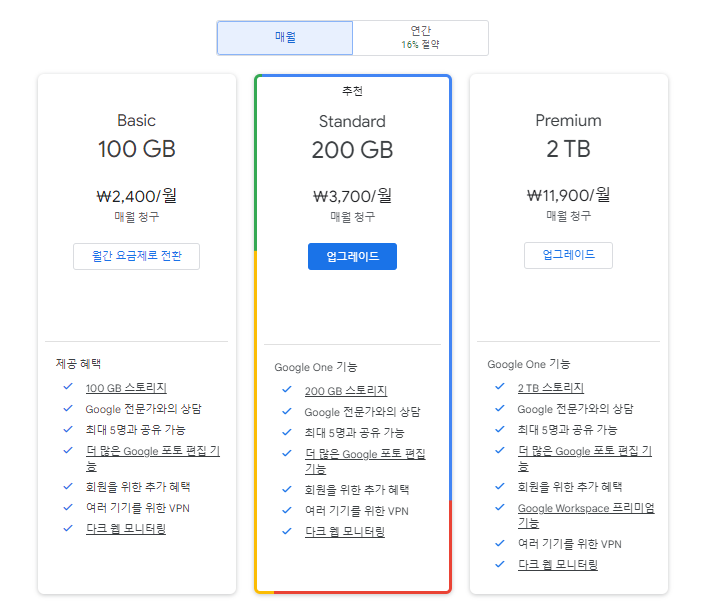Image resolution: width=703 pixels, height=603 pixels.
Task: Click the ₩11,900/월 price text
Action: (x=568, y=195)
